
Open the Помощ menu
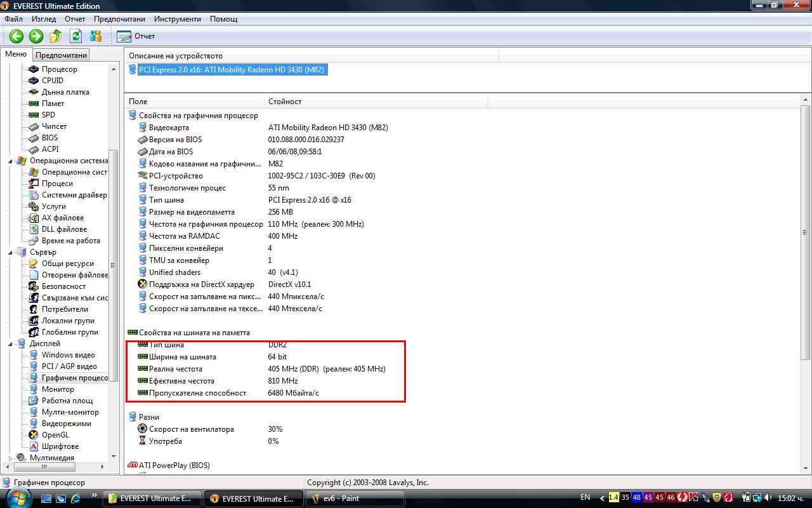223,18
